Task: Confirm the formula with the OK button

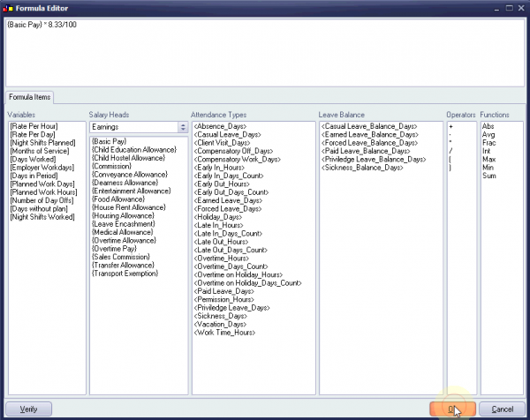Action: click(451, 409)
